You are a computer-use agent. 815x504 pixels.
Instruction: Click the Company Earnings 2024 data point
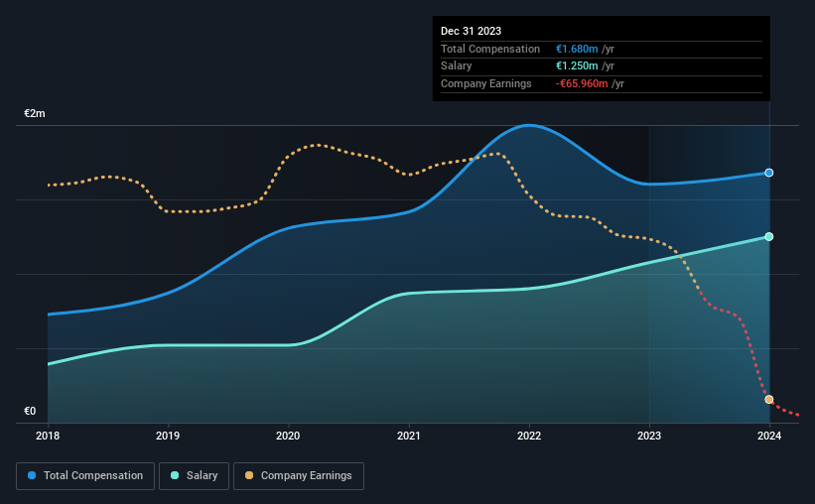pyautogui.click(x=768, y=400)
